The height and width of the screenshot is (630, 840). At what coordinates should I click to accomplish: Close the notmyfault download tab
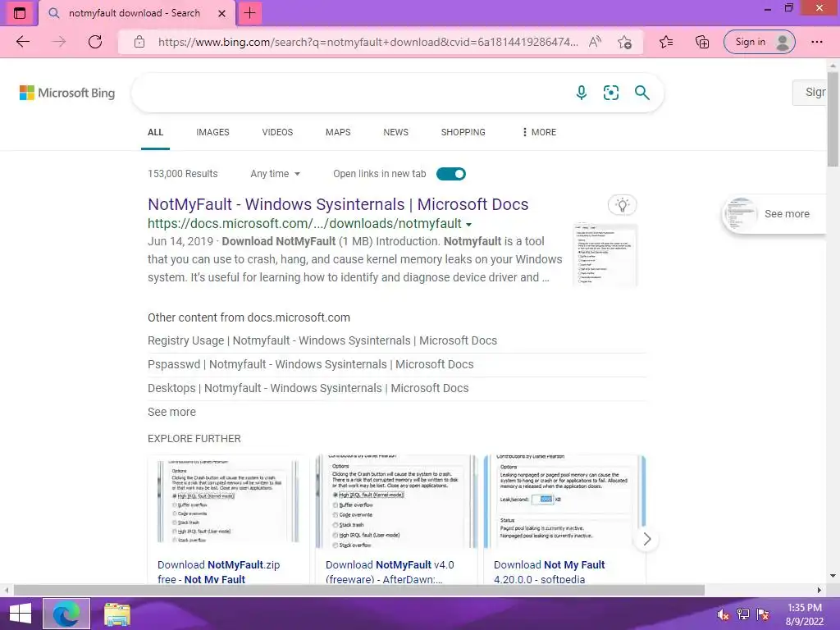(221, 13)
